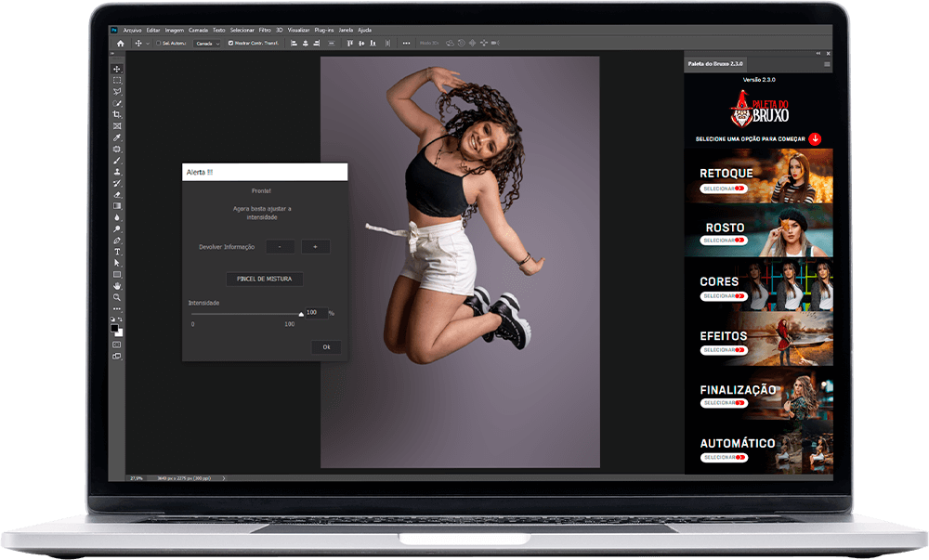
Task: Toggle the Sel. Autom. checkbox
Action: 159,43
